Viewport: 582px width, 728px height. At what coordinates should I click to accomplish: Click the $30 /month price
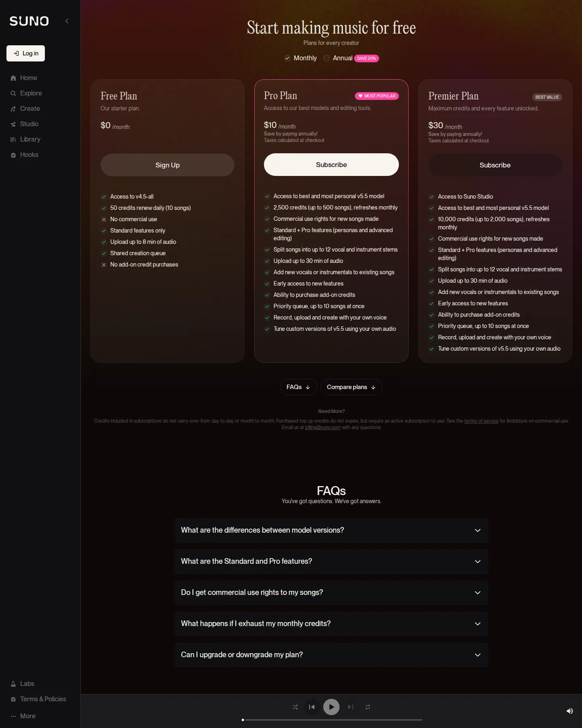pos(445,126)
